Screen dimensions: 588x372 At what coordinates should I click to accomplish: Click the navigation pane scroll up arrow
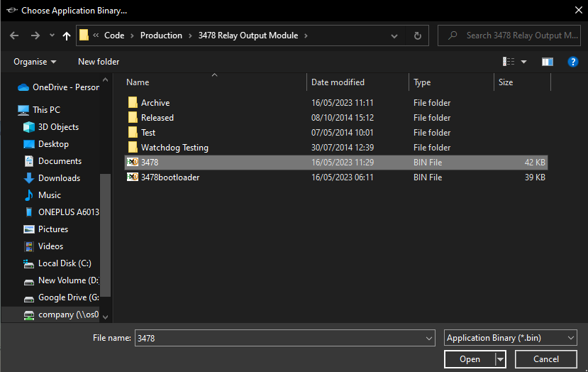tap(106, 80)
